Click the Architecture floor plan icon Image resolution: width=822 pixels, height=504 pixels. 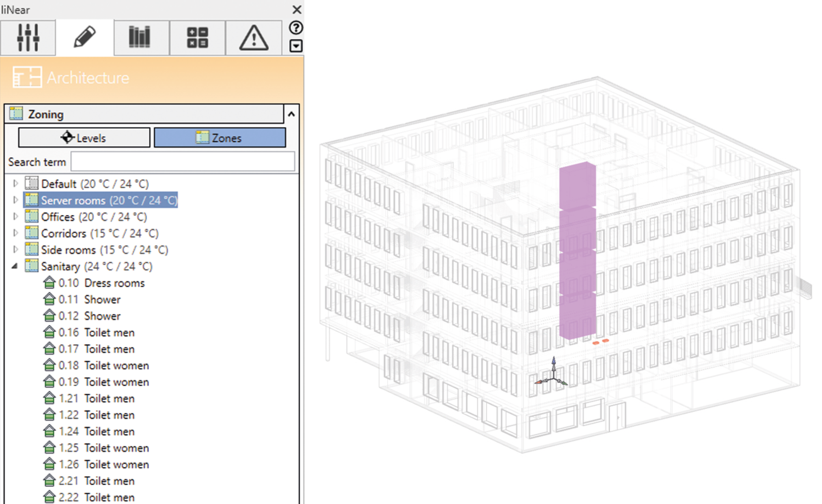pos(27,78)
